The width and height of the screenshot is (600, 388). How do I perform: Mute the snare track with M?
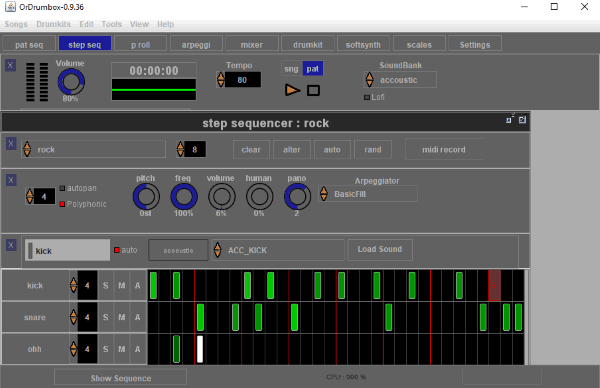click(122, 317)
